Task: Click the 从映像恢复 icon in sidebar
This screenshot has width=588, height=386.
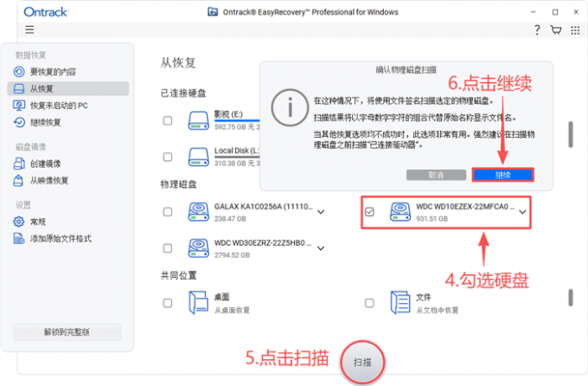Action: coord(18,181)
